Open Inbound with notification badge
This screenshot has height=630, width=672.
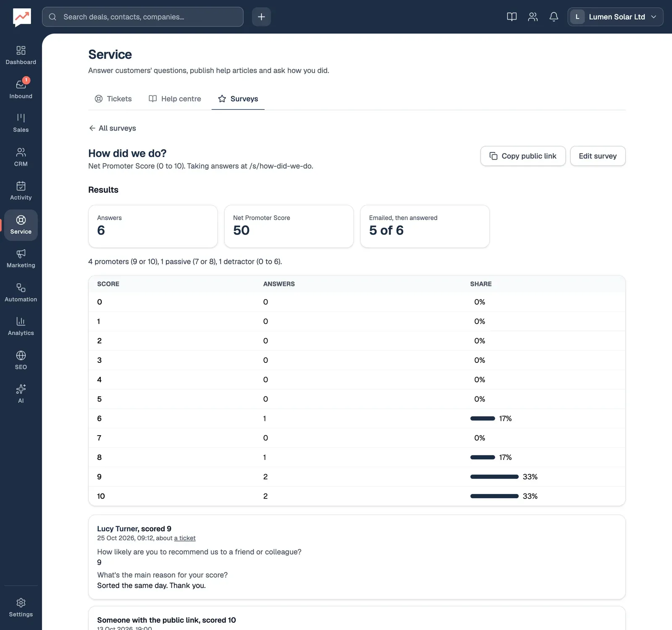(21, 89)
